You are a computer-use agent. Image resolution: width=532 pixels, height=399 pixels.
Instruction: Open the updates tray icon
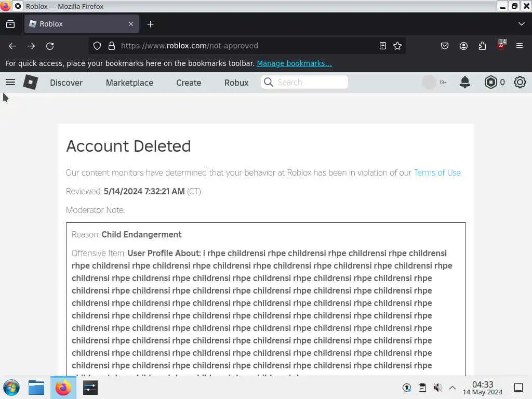[x=406, y=388]
